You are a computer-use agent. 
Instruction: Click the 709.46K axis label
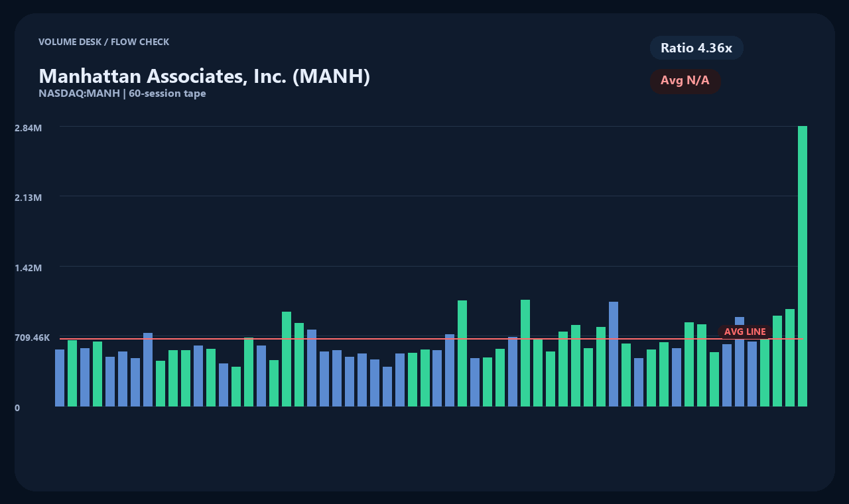pos(33,338)
